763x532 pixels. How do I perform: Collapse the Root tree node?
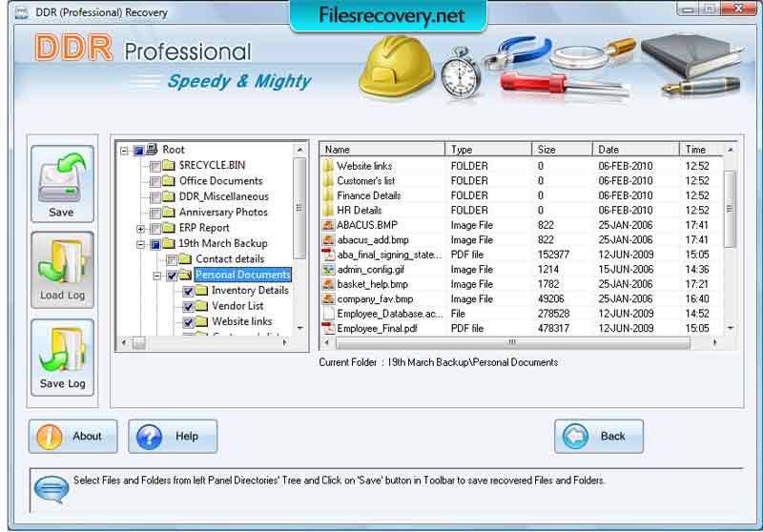[x=124, y=151]
